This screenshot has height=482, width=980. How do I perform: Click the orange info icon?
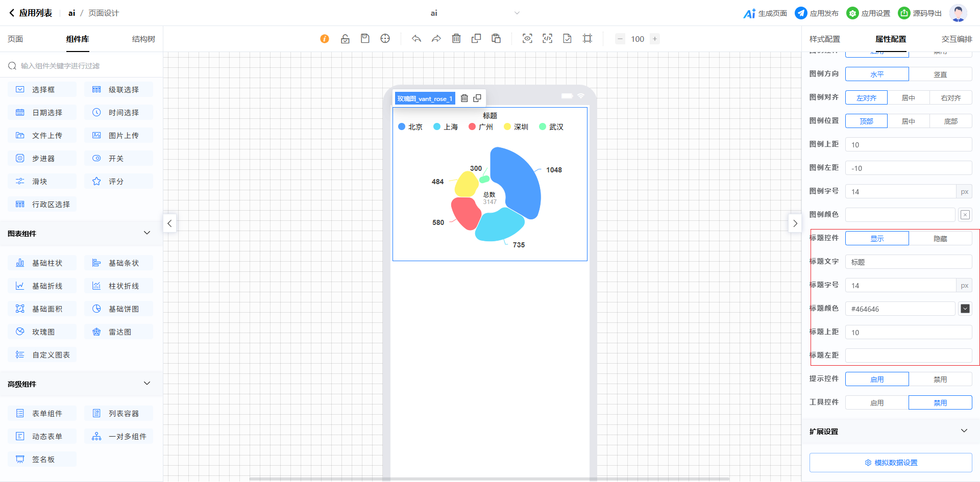325,39
